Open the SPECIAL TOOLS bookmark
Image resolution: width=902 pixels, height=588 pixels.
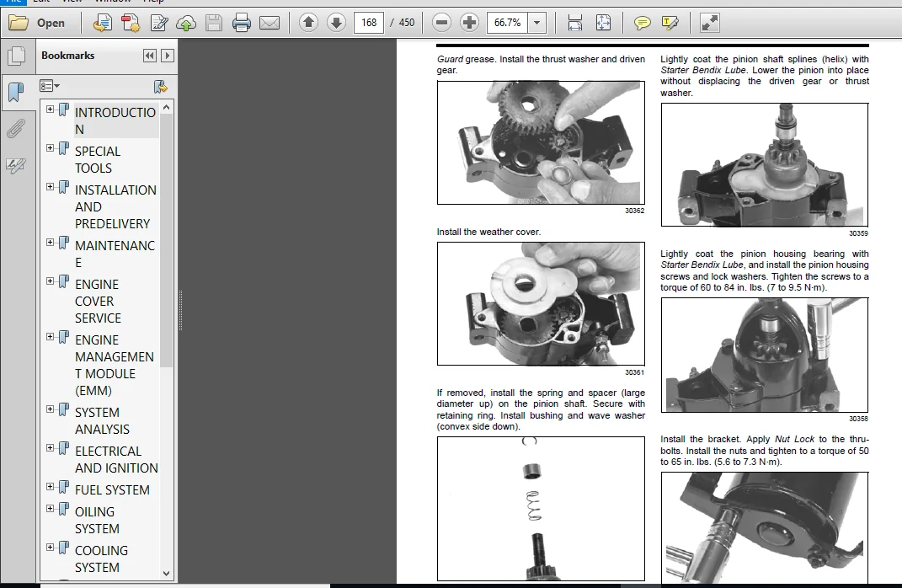point(98,159)
